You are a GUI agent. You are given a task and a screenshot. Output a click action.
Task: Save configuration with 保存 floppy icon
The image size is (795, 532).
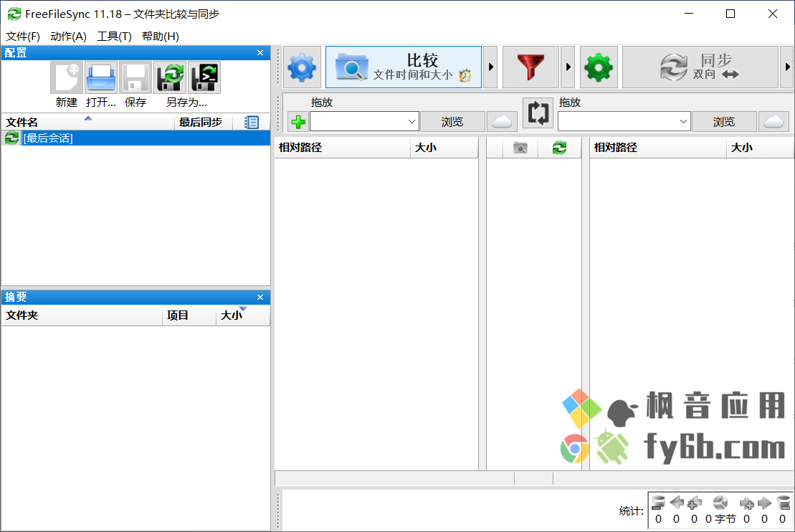(135, 77)
